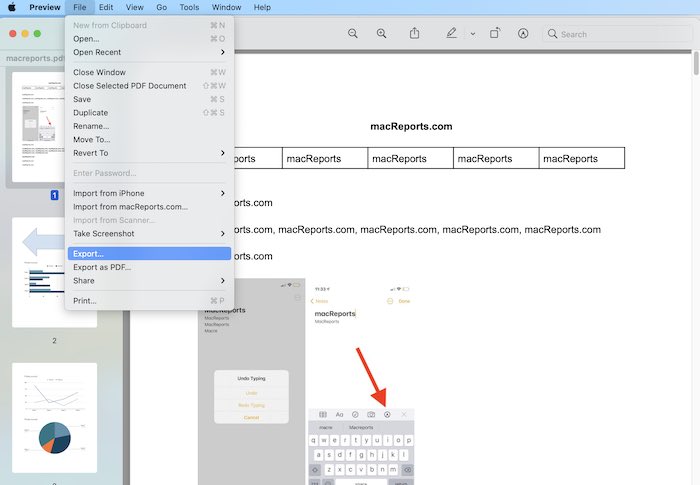Close the File menu in menu bar
Viewport: 700px width, 485px height.
(79, 7)
